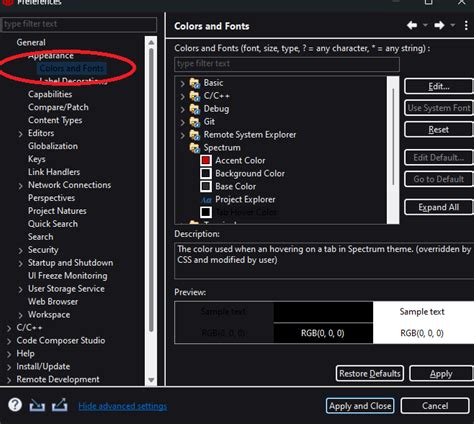Expand the Git category
Screen dimensions: 474x424
pos(182,122)
